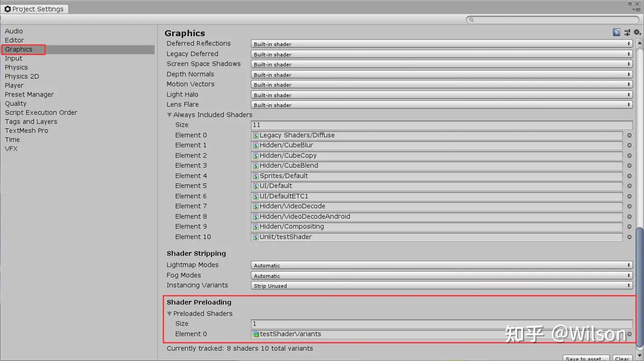
Task: Open the Graphics help documentation icon
Action: [x=616, y=32]
